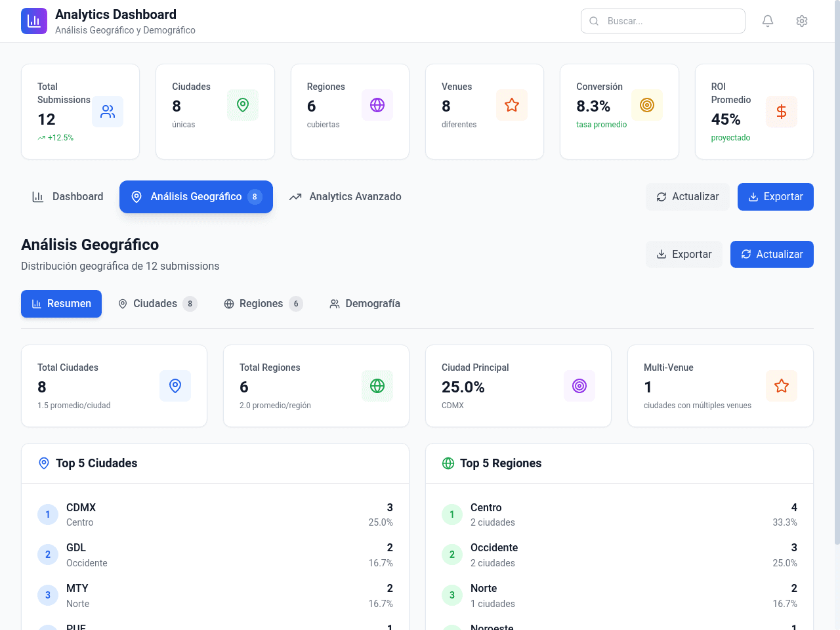Click the rank 1 badge for Centro region
The width and height of the screenshot is (840, 630).
click(452, 514)
